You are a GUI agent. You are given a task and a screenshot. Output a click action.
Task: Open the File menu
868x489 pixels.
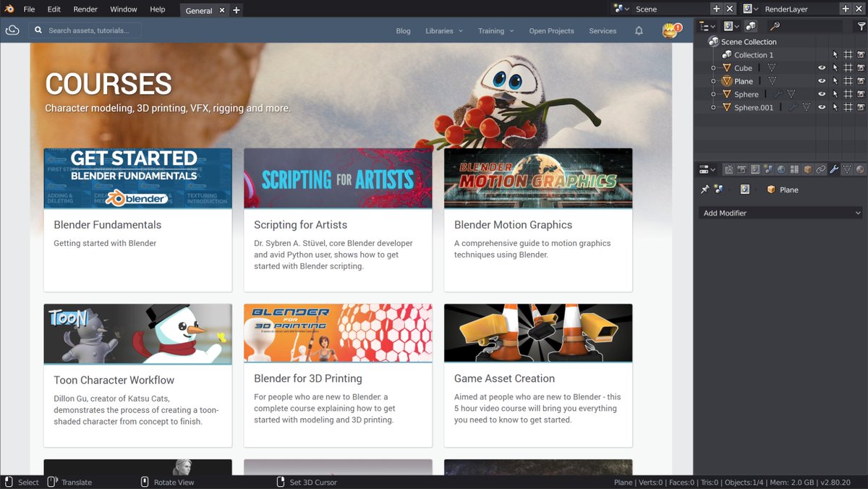(29, 9)
